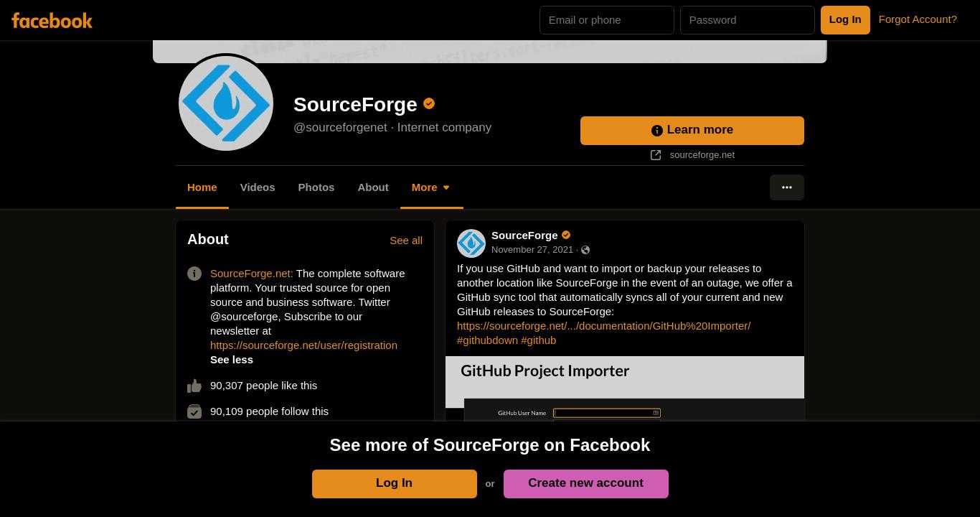Open SourceForge avatar in the post header

(x=471, y=243)
